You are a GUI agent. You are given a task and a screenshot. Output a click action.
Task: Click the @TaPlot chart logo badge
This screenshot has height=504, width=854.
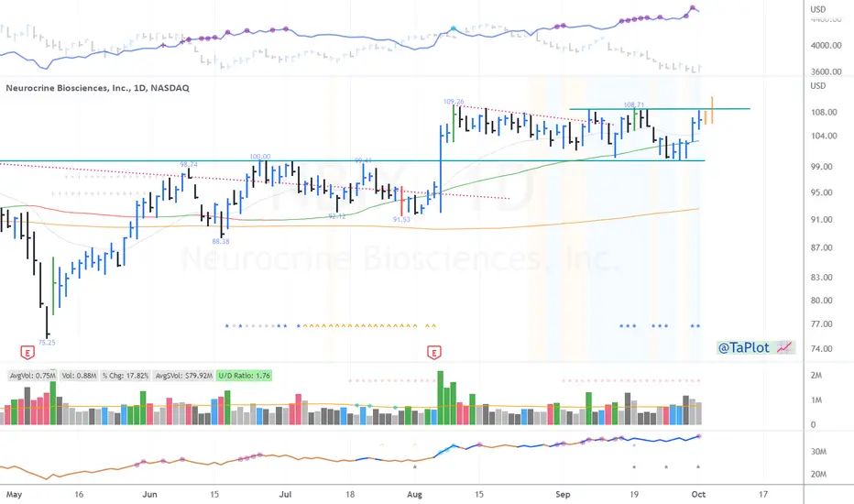pyautogui.click(x=755, y=347)
